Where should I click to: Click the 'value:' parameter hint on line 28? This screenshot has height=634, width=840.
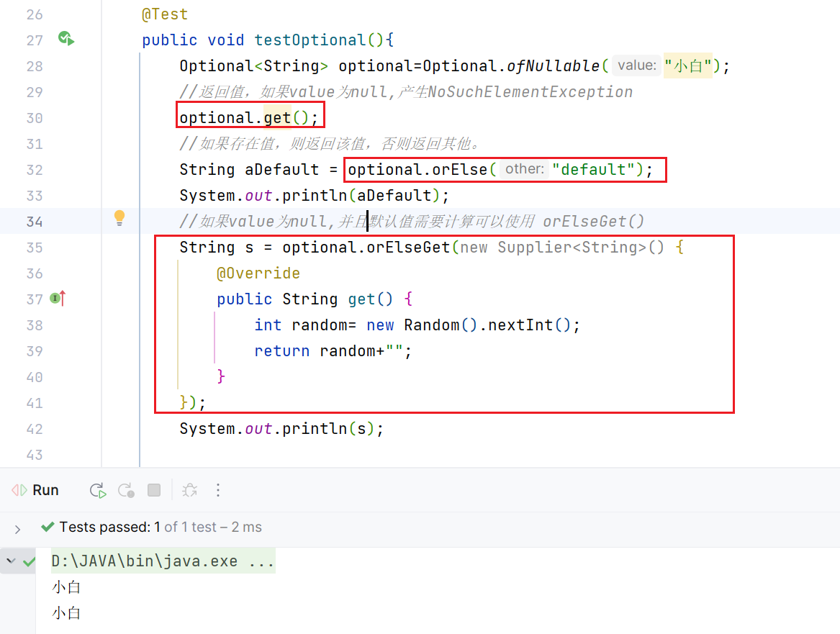tap(636, 65)
